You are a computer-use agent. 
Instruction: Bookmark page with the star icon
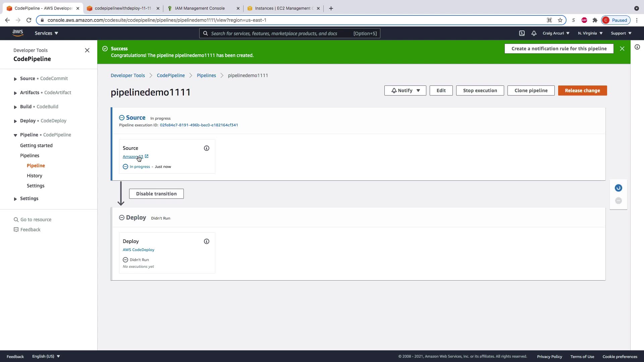560,20
